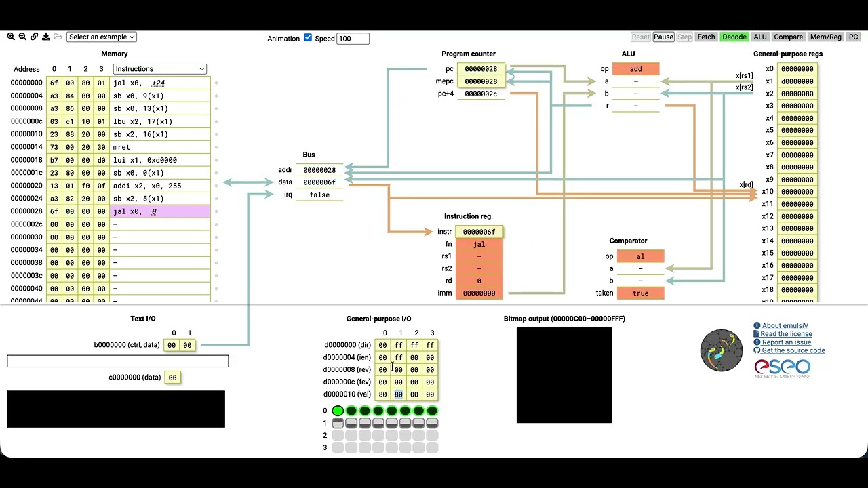
Task: Click the 'addi x2, x0, 255' instruction
Action: point(160,186)
